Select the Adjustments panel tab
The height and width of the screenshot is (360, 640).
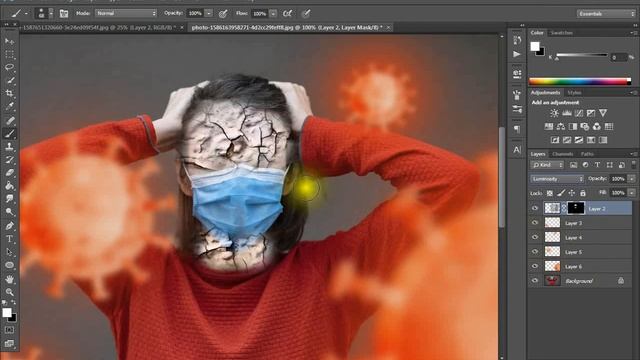coord(545,93)
